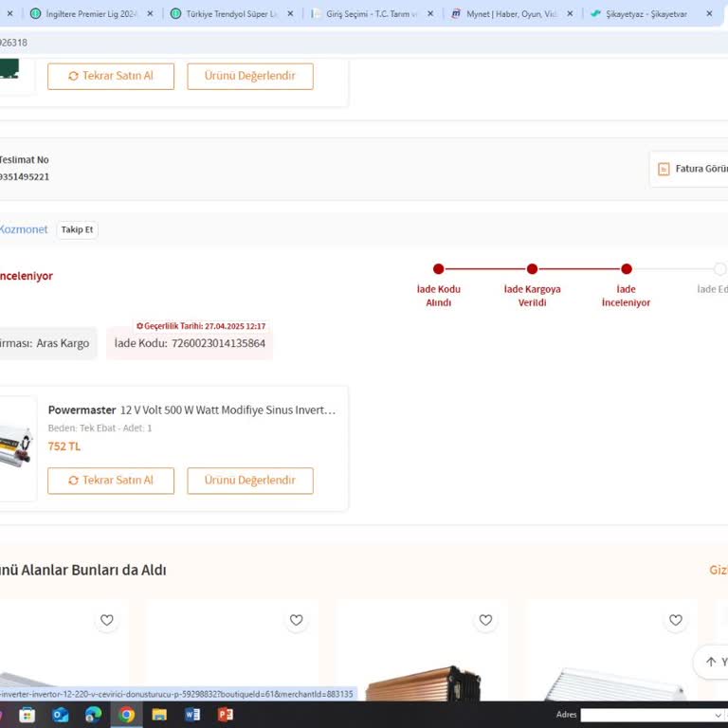Favorite the fourth recommended product with heart icon
The height and width of the screenshot is (728, 728).
[x=676, y=620]
